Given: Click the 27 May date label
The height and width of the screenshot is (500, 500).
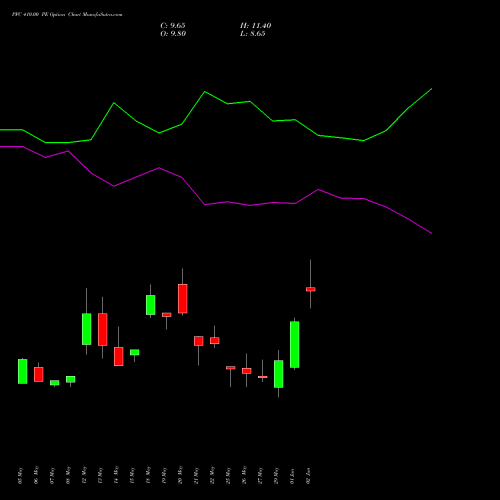Looking at the screenshot, I should (x=261, y=475).
